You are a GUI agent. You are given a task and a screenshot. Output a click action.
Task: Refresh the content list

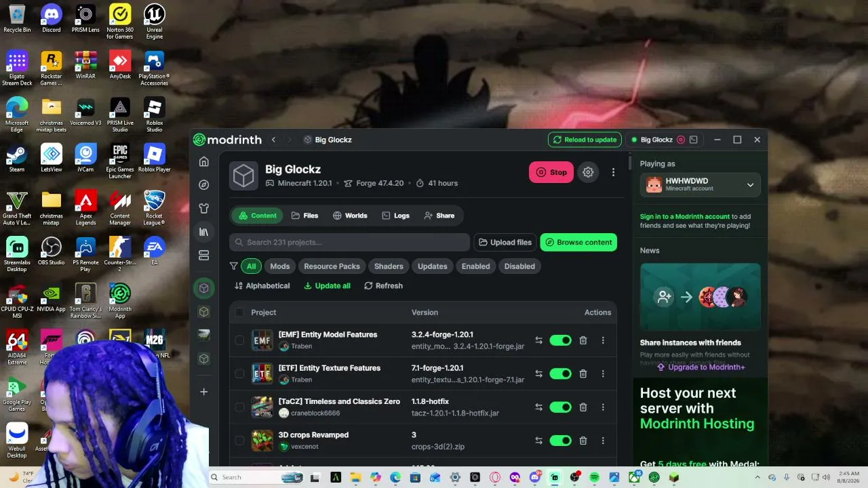383,286
